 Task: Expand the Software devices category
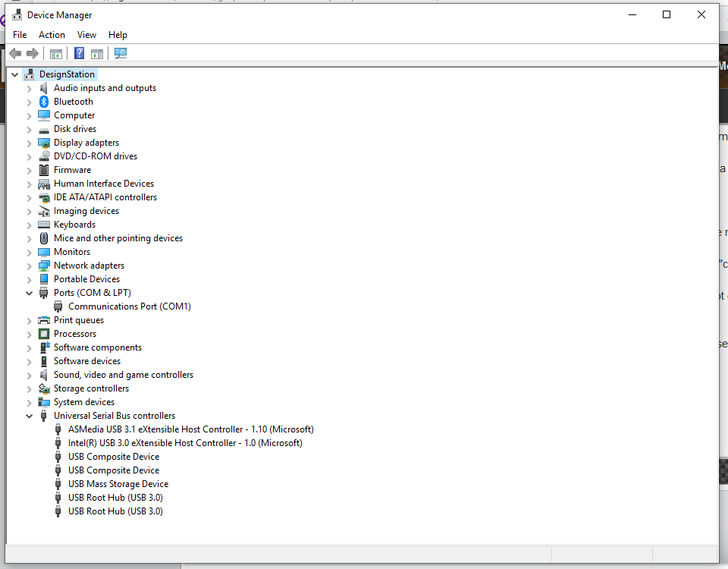click(x=30, y=361)
